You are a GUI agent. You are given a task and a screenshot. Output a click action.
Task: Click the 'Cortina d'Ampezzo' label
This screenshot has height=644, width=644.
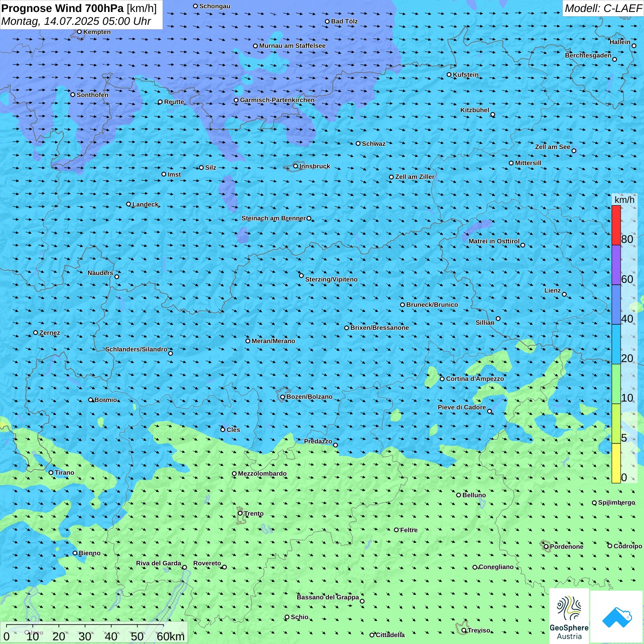tap(475, 379)
